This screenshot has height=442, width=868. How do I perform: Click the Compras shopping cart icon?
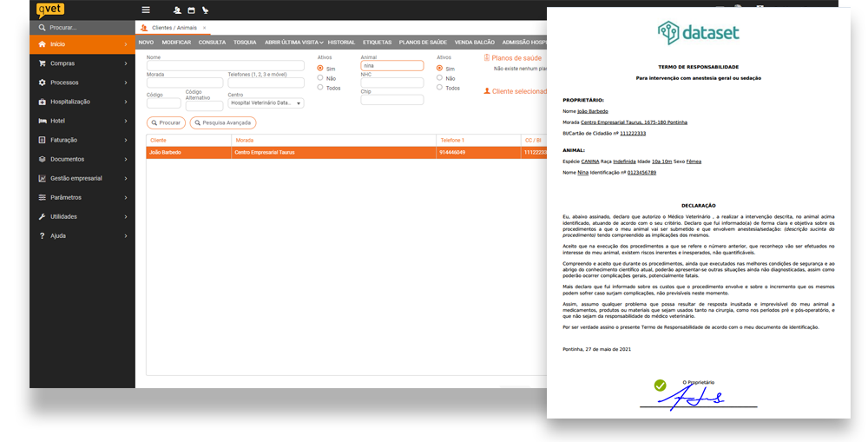[43, 63]
